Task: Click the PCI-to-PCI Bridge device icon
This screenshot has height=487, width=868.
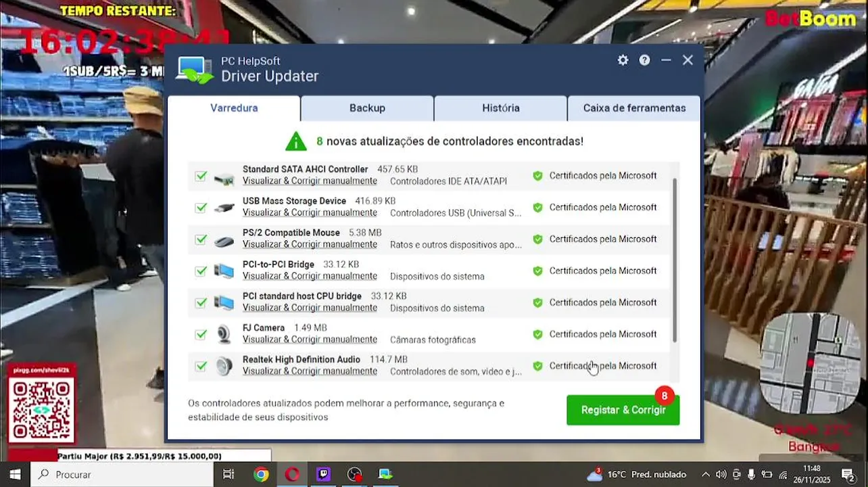Action: tap(224, 271)
